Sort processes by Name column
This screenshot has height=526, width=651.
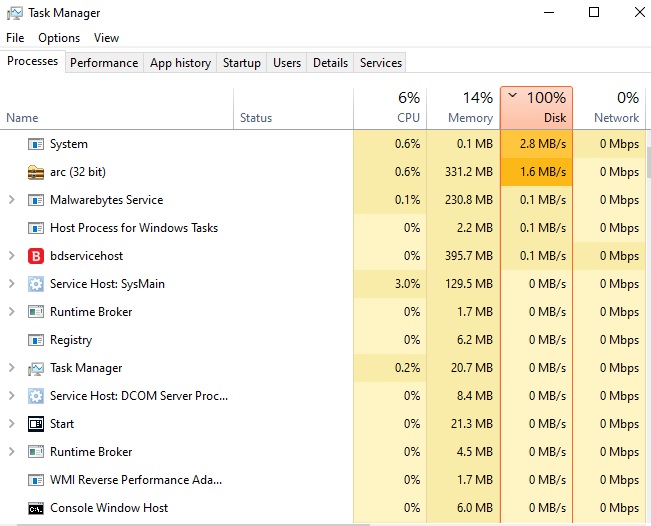tap(117, 109)
